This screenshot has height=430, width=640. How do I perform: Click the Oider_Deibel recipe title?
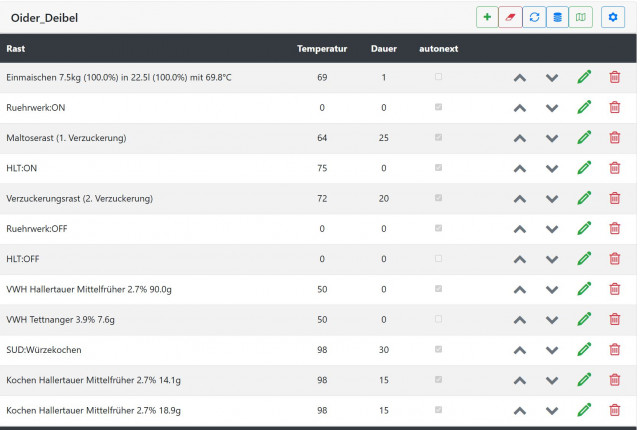click(x=44, y=18)
